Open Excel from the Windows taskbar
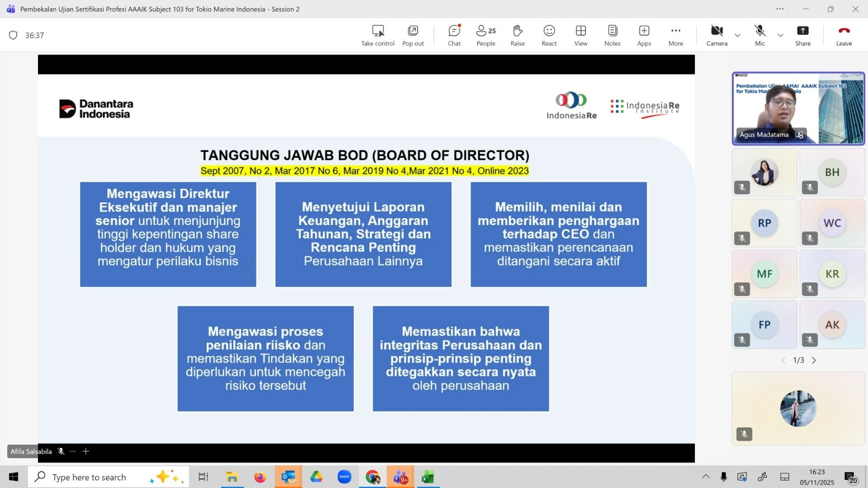Screen dimensions: 868x488 [x=428, y=477]
